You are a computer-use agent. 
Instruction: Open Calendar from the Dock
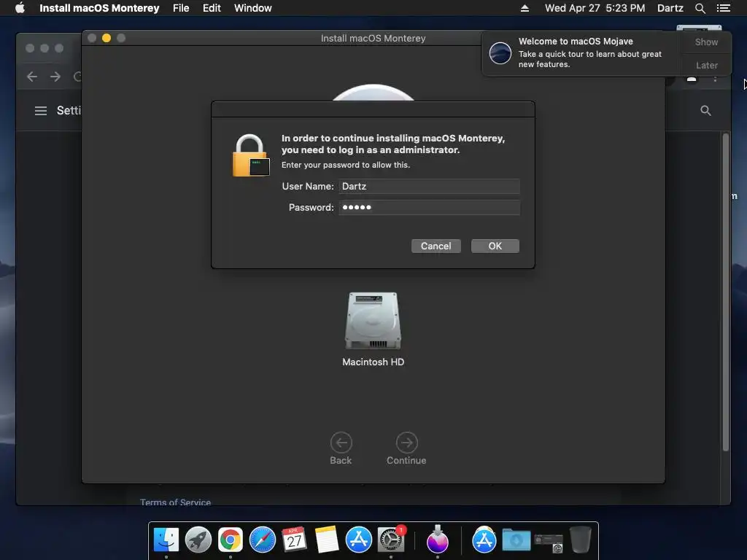coord(294,540)
